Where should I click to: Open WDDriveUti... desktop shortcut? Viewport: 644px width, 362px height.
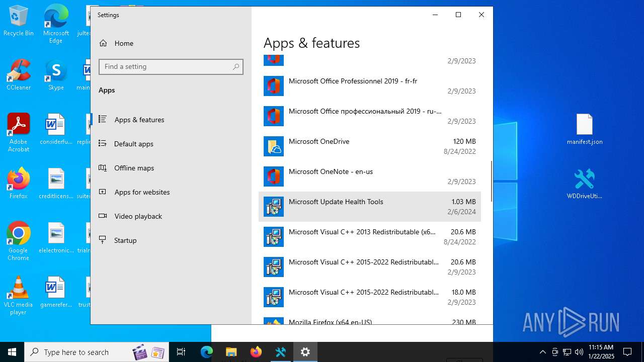(585, 184)
